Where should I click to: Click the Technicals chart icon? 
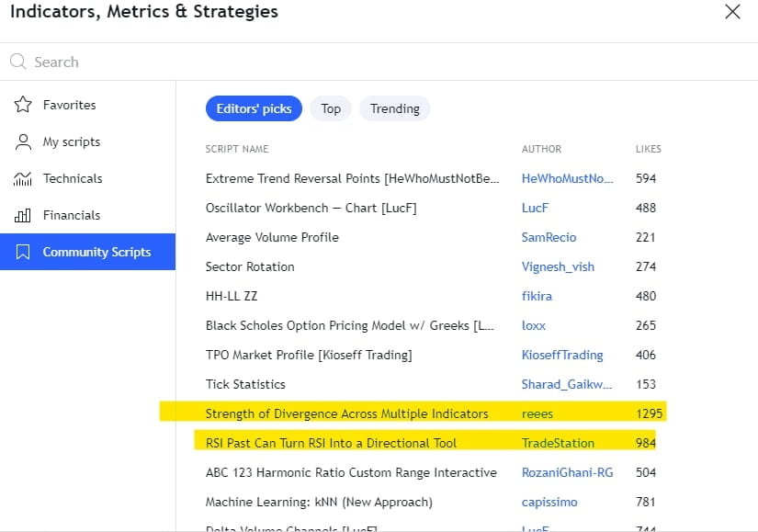point(24,178)
